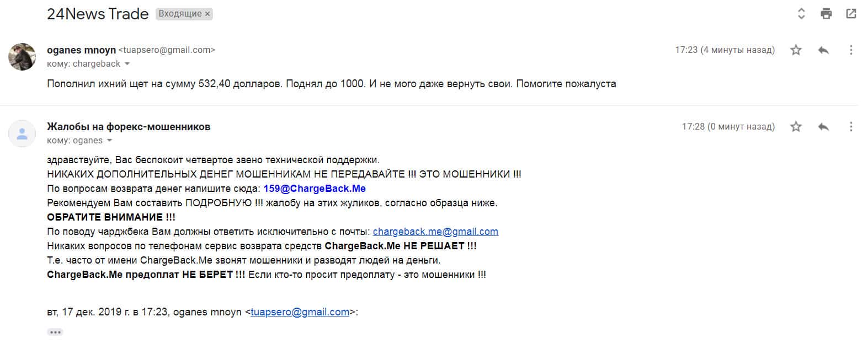Click sender name oganes mnoyn
The width and height of the screenshot is (868, 354).
point(81,50)
